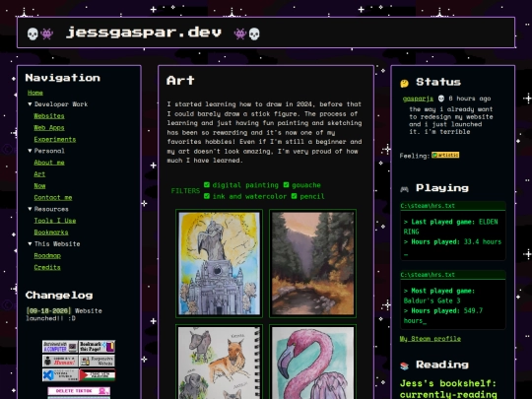The width and height of the screenshot is (532, 399).
Task: Click the books icon beside Reading
Action: pyautogui.click(x=404, y=366)
